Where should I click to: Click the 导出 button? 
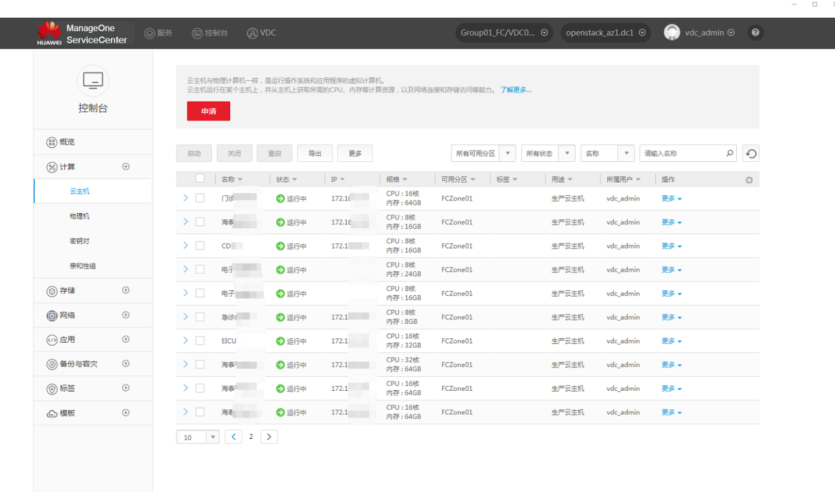click(x=315, y=153)
